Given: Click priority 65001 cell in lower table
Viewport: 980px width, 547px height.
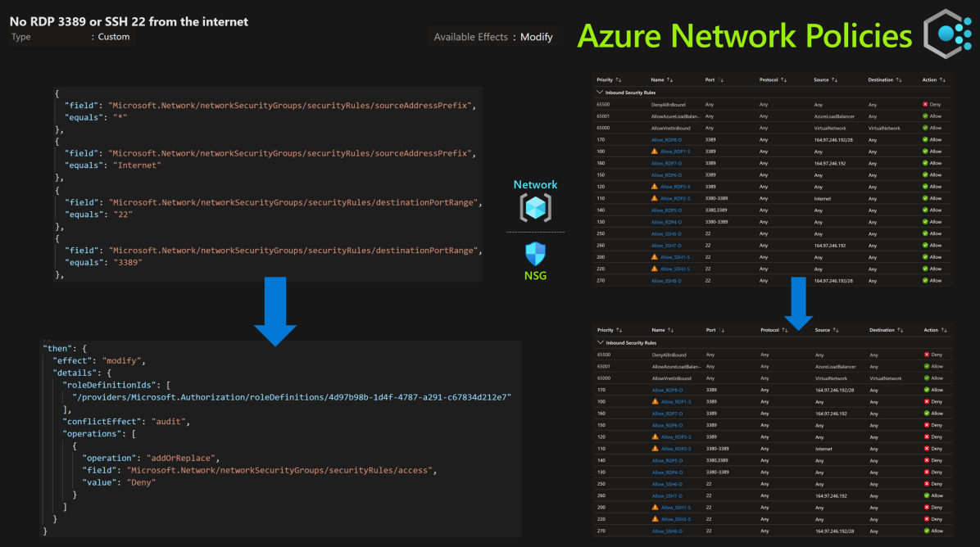Looking at the screenshot, I should pos(604,367).
